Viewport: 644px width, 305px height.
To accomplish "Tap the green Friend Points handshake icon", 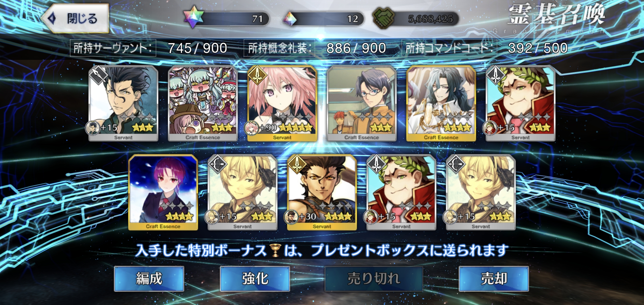I will coord(384,18).
